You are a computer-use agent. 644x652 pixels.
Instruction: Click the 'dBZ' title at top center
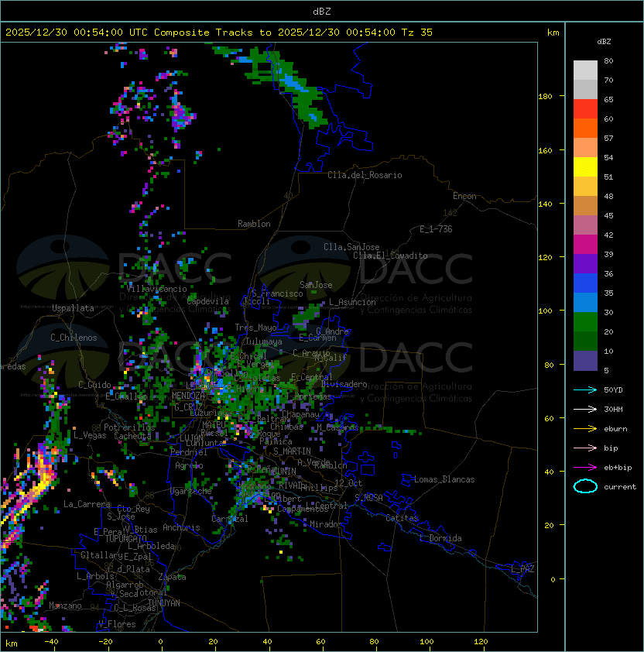tap(322, 12)
